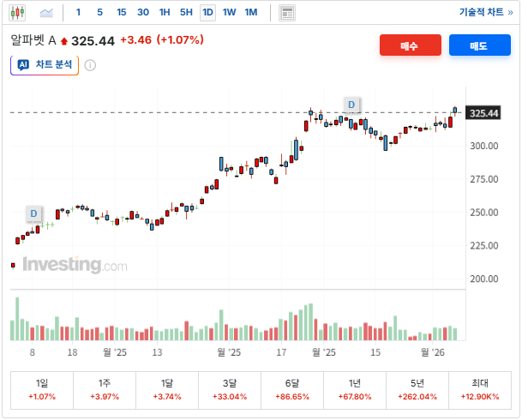The image size is (522, 420).
Task: Click the info icon beside chart analysis
Action: (90, 65)
